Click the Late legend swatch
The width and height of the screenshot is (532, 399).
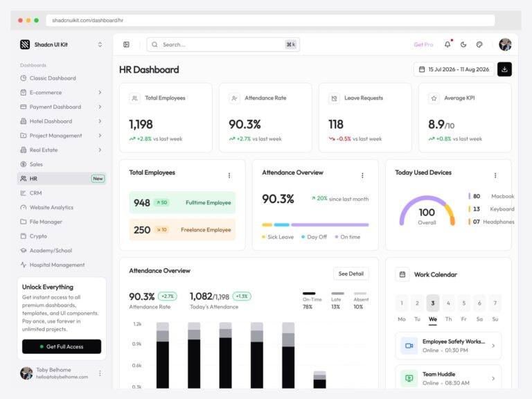tap(337, 294)
